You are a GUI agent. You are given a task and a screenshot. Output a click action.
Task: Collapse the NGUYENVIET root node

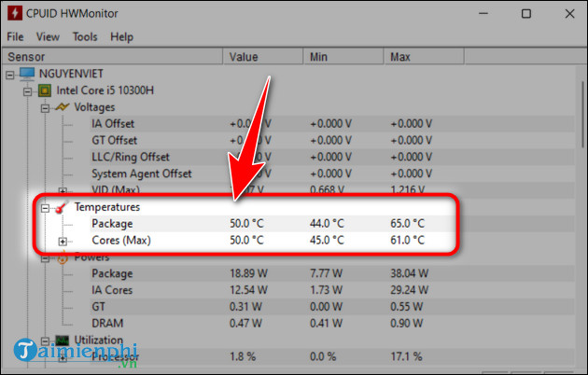(9, 75)
